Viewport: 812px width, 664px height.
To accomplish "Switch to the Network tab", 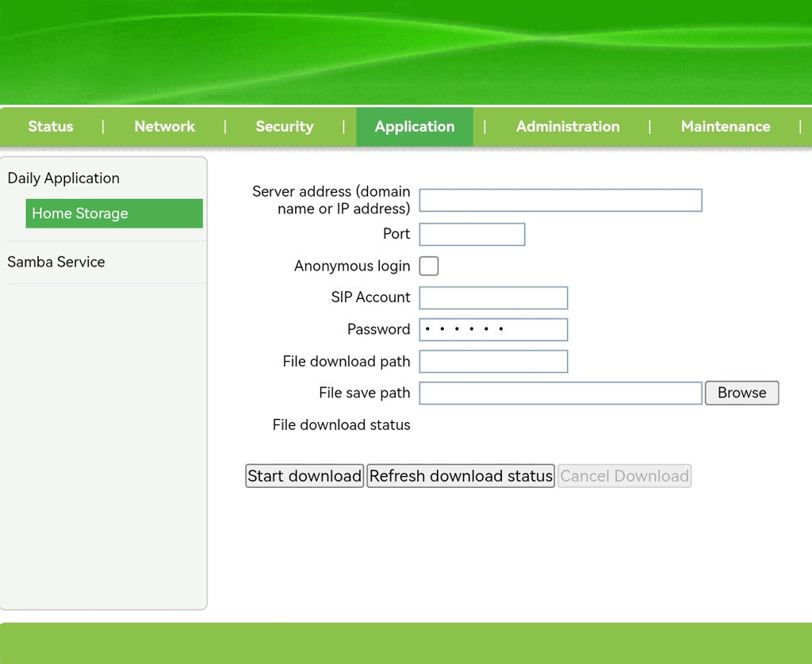I will click(165, 127).
